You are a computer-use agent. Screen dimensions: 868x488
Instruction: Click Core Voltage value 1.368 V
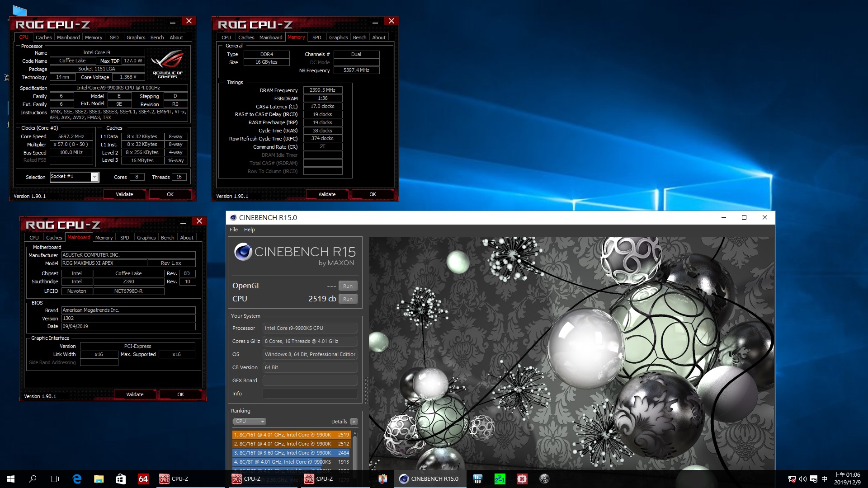(x=128, y=77)
